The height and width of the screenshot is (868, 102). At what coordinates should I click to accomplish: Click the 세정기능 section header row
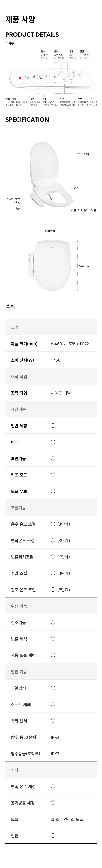point(51,409)
